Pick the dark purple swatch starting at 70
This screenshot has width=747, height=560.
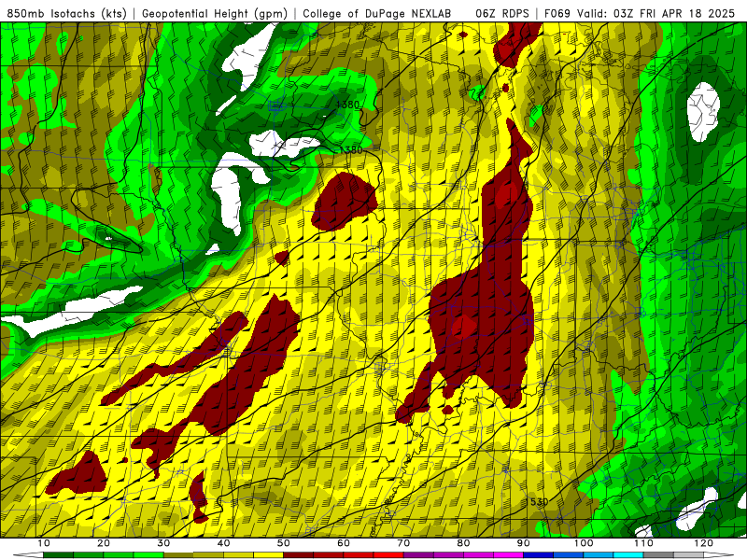tap(418, 555)
